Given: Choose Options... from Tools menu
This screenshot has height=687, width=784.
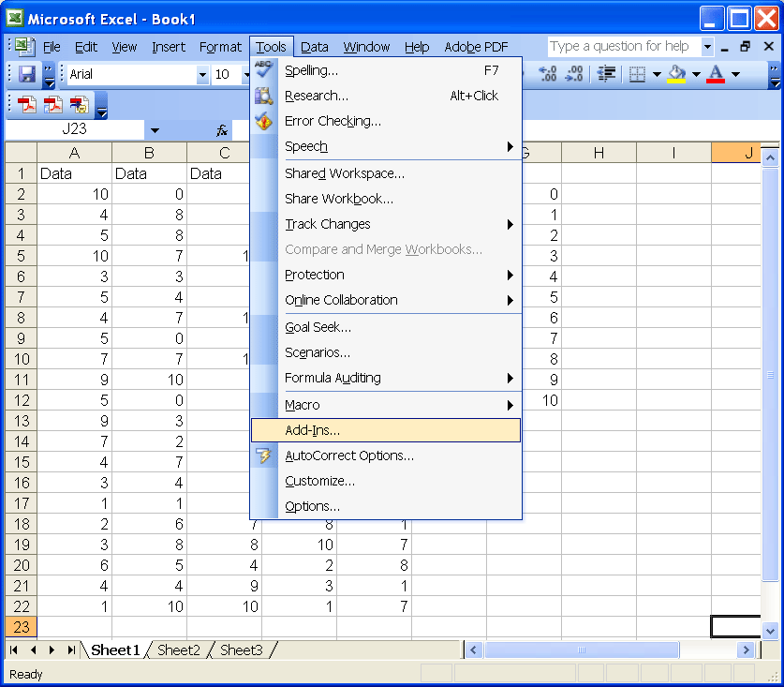Looking at the screenshot, I should tap(386, 506).
